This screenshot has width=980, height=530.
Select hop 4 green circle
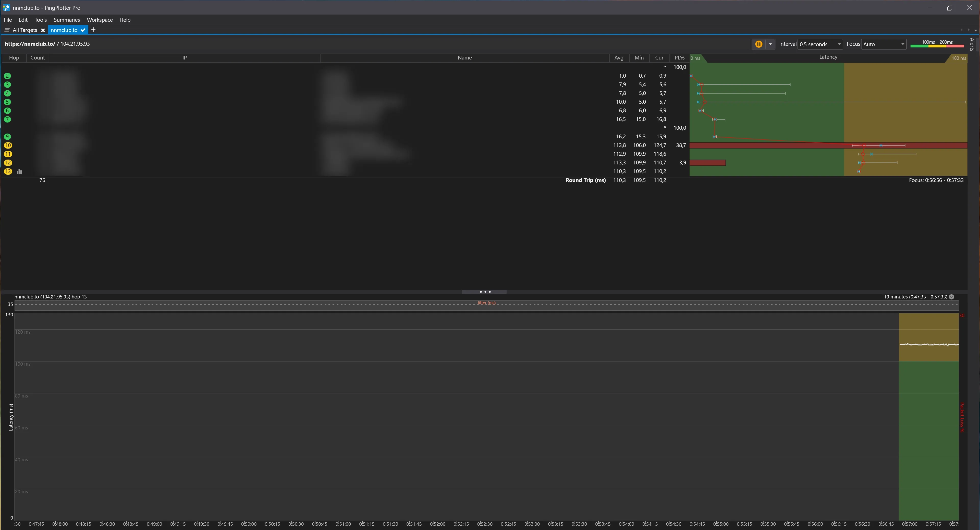tap(7, 93)
